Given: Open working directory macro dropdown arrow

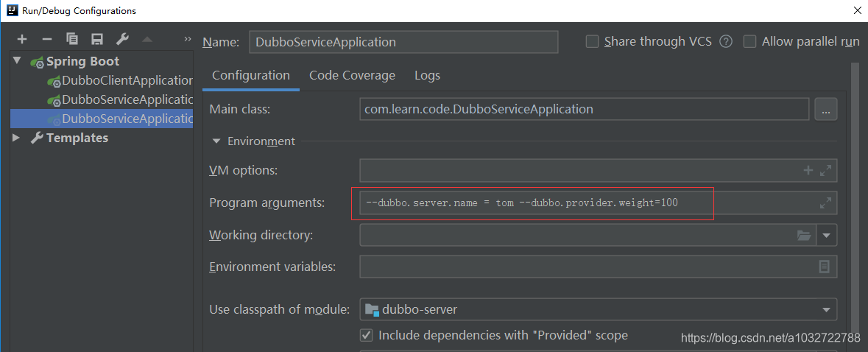Looking at the screenshot, I should pos(827,235).
